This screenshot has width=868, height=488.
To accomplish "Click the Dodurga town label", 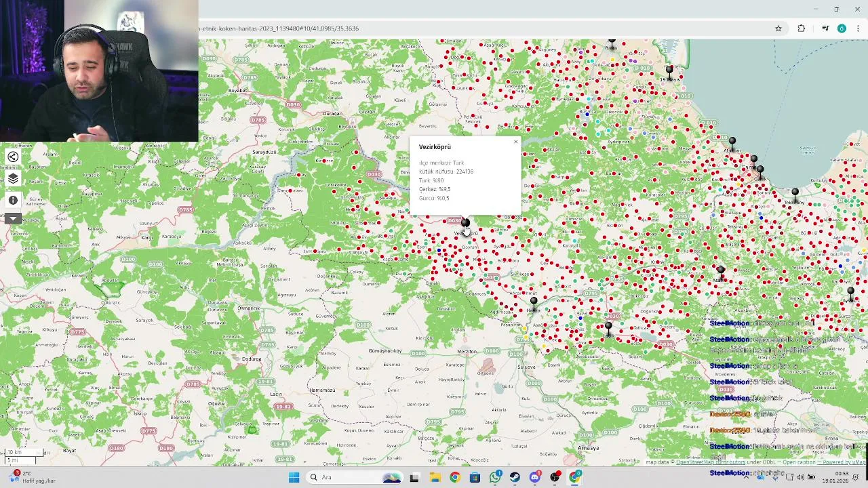I will [252, 359].
